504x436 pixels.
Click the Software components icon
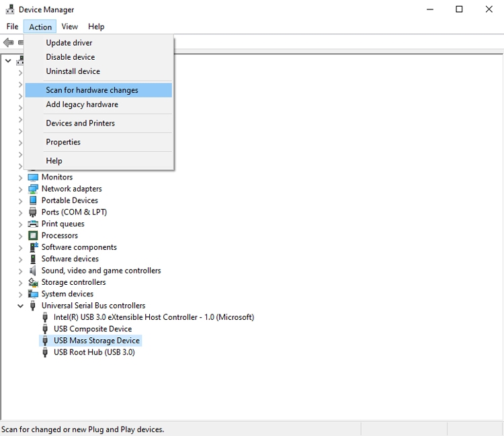click(34, 247)
